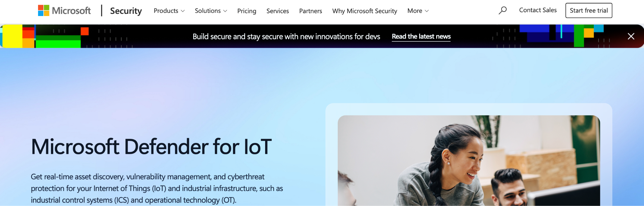Dismiss the news banner with the X icon
This screenshot has height=206, width=644.
[x=631, y=36]
